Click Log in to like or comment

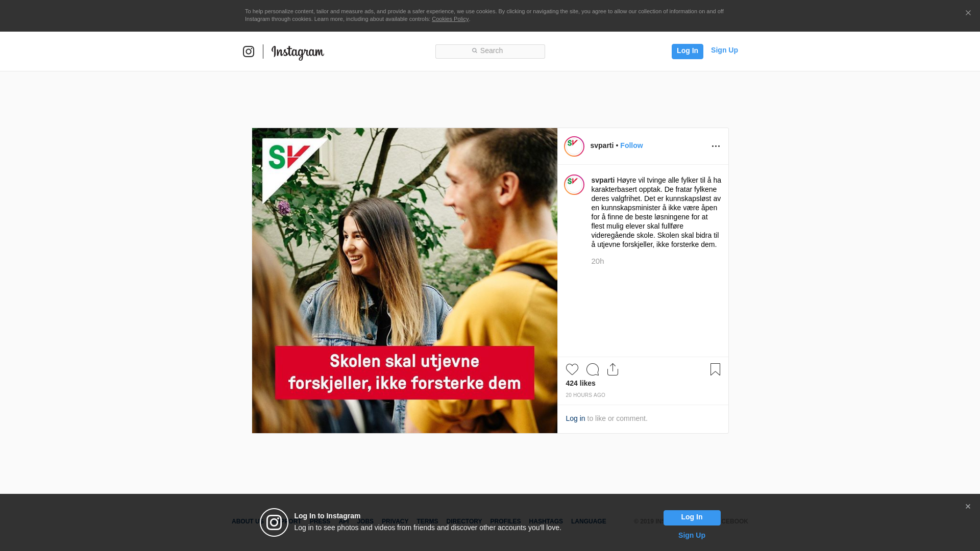point(575,418)
